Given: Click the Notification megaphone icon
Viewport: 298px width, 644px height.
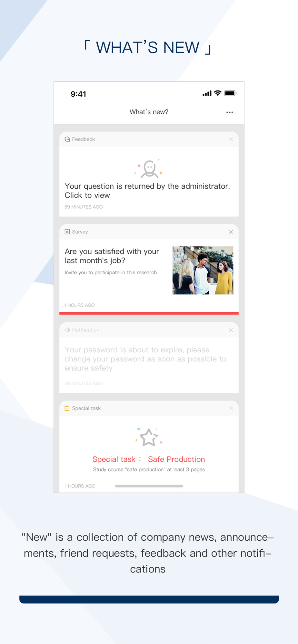Looking at the screenshot, I should [67, 330].
